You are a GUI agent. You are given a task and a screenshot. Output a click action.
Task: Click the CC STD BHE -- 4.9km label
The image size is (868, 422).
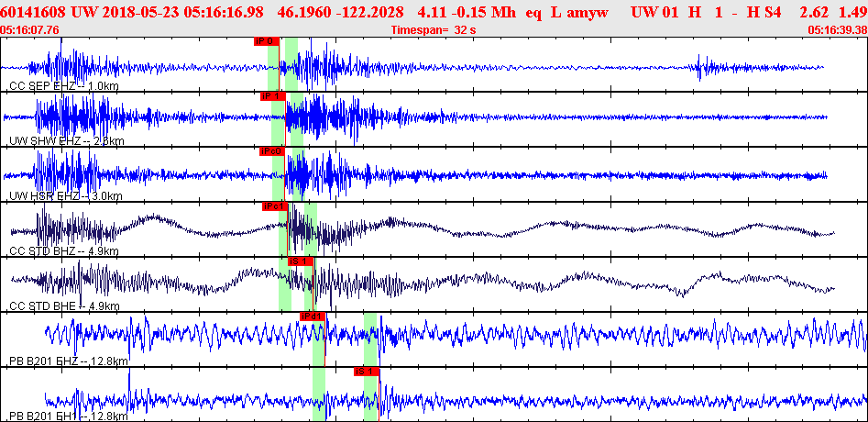point(64,305)
